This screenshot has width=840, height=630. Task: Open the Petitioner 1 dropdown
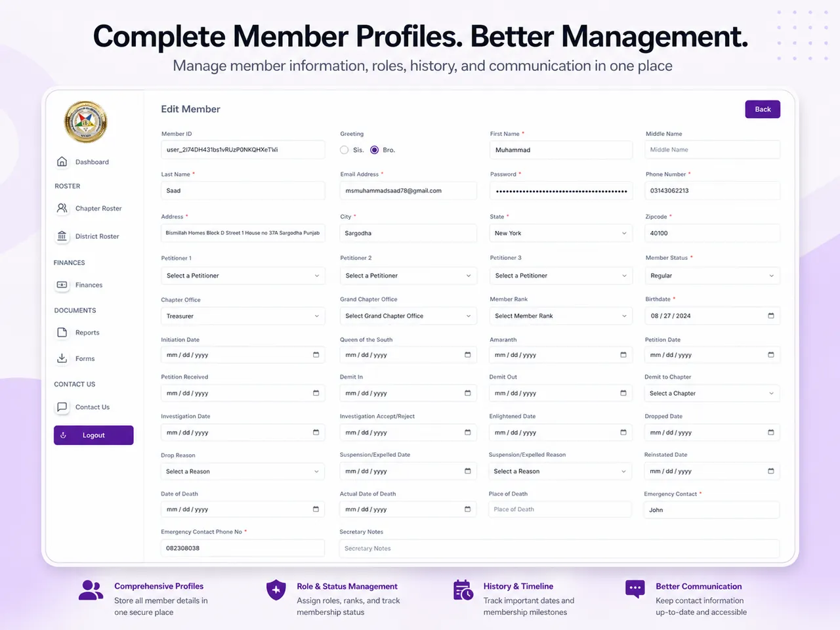[x=243, y=276]
